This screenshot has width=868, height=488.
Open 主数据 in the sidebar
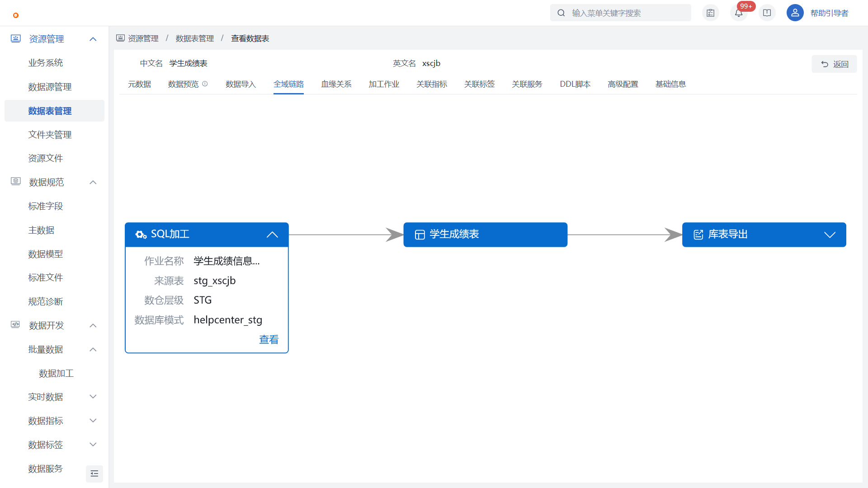coord(41,230)
